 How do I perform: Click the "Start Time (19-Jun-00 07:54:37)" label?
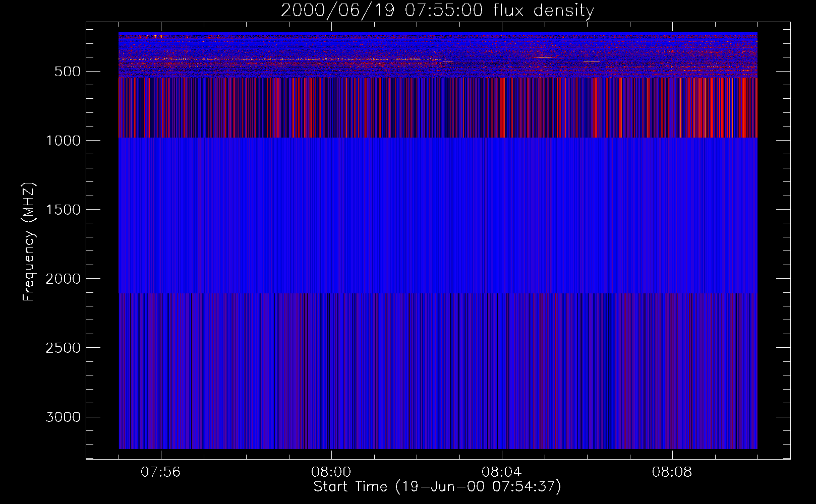click(x=437, y=487)
